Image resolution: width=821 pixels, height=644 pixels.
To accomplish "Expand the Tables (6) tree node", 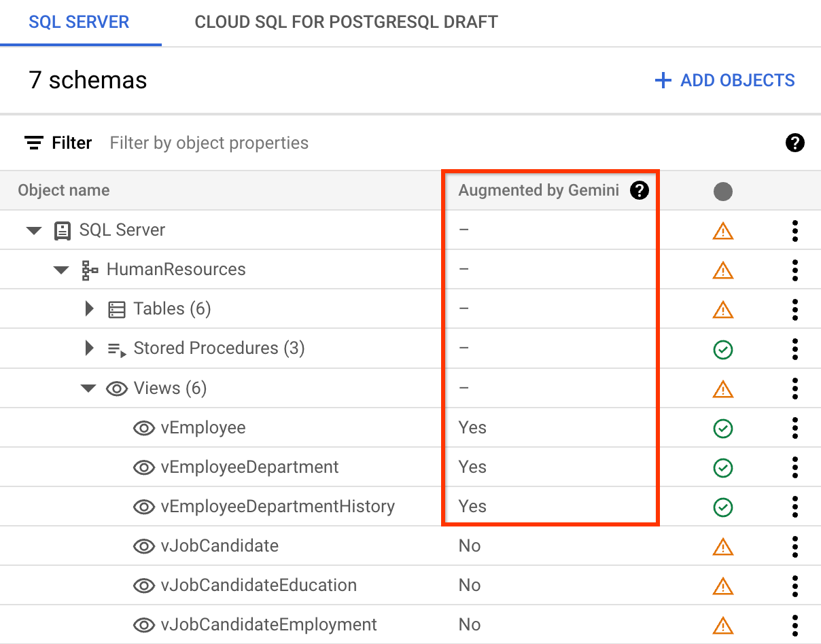I will (89, 309).
